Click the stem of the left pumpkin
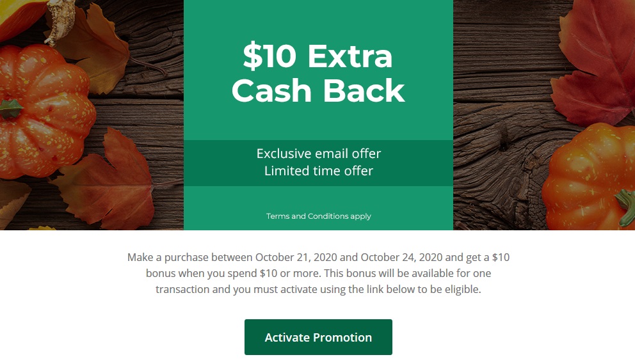 [x=10, y=107]
